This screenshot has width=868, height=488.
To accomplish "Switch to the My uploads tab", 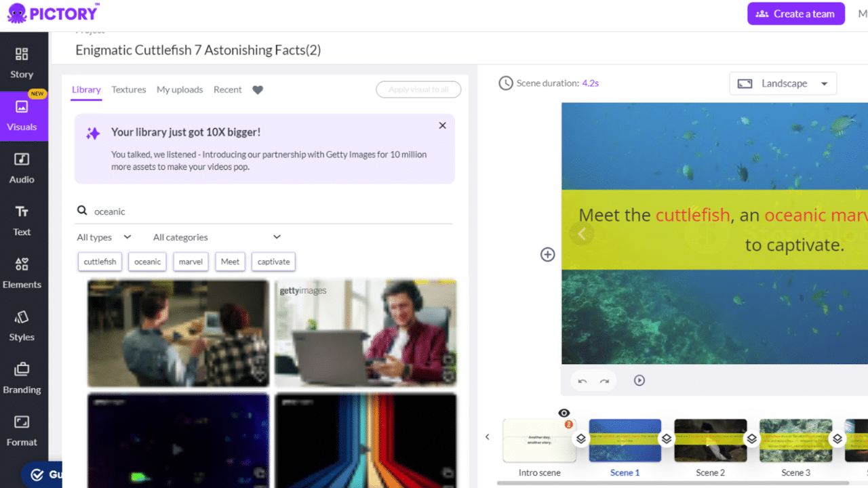I will point(179,89).
